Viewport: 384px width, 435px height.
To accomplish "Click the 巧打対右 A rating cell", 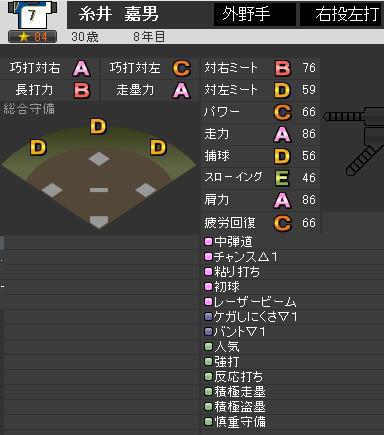I will tap(49, 68).
